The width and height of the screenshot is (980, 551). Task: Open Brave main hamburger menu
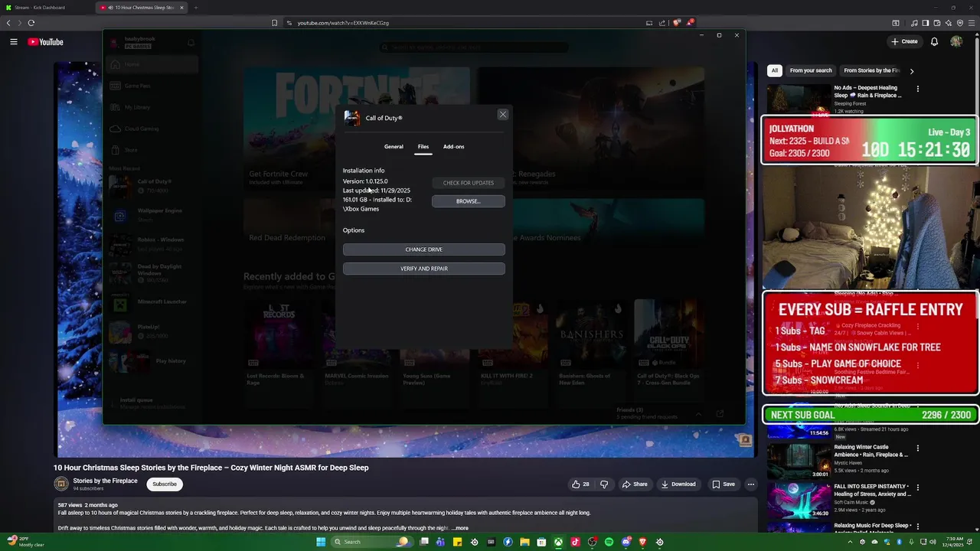[x=972, y=23]
